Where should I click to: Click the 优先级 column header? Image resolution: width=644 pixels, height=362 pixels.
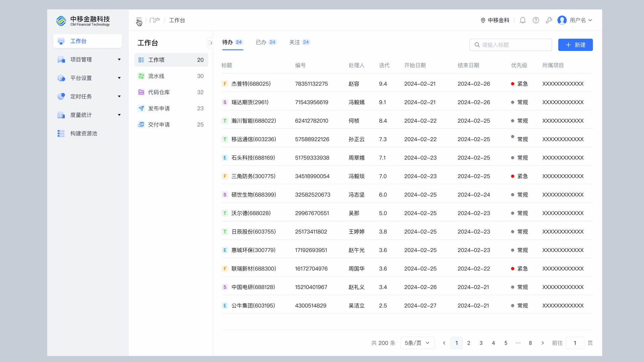[519, 65]
